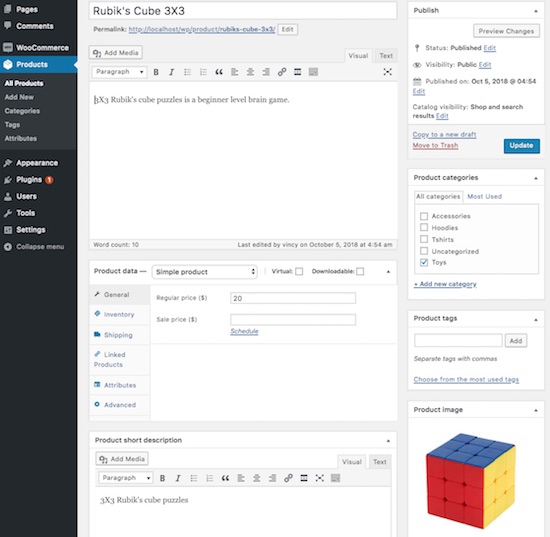This screenshot has height=537, width=550.
Task: Insert bulleted list in short description editor
Action: pyautogui.click(x=194, y=478)
